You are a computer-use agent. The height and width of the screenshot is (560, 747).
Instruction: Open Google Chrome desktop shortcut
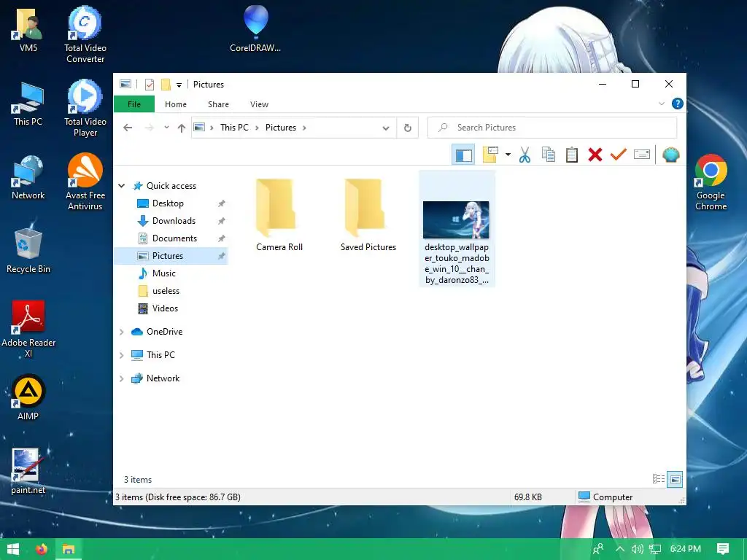click(x=711, y=182)
